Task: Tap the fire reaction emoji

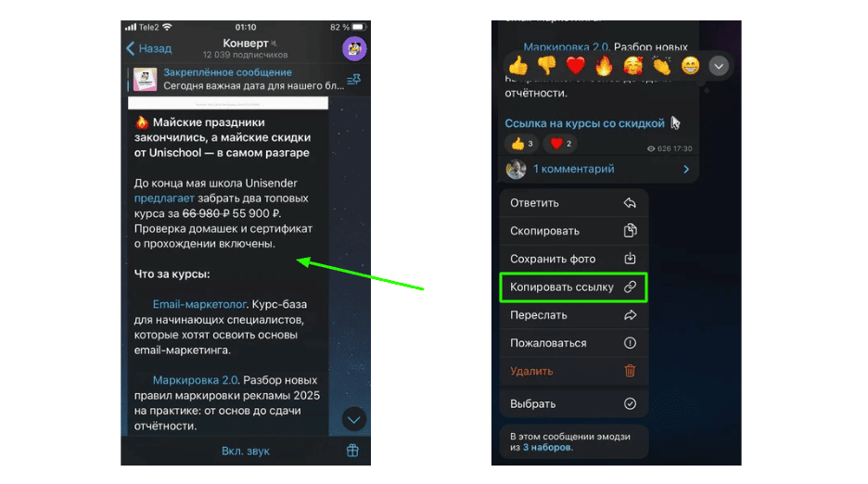Action: (604, 66)
